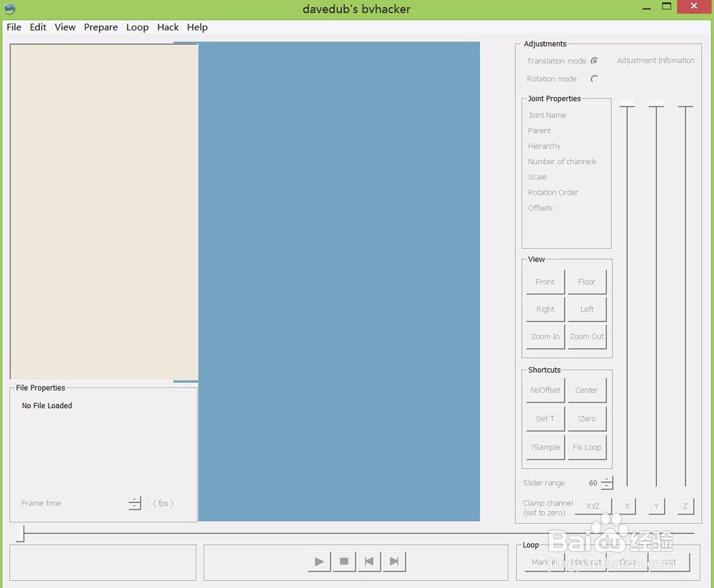Screen dimensions: 714x588
Task: Open the File menu
Action: coord(14,27)
